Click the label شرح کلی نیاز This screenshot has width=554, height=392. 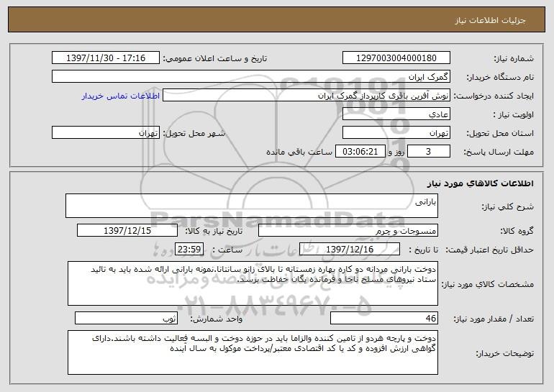tap(508, 206)
